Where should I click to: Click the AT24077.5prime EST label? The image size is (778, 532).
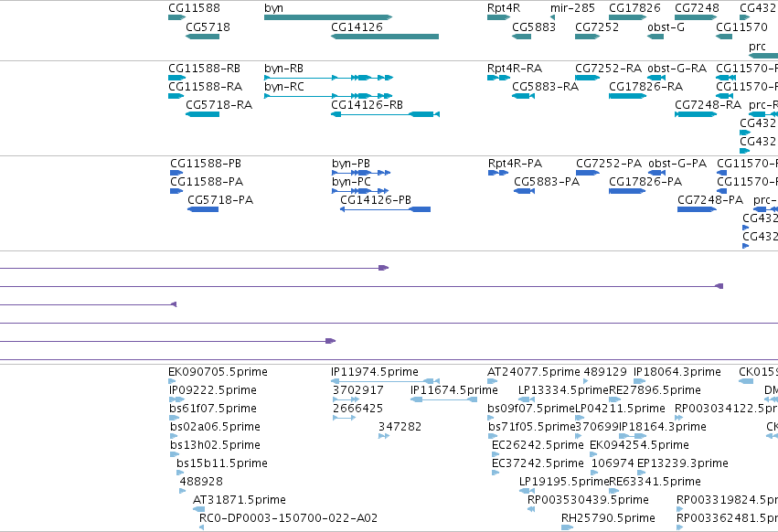click(533, 372)
